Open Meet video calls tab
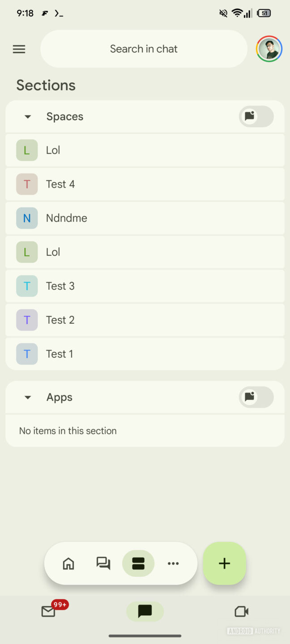Screen dimensions: 290x644 tap(241, 612)
